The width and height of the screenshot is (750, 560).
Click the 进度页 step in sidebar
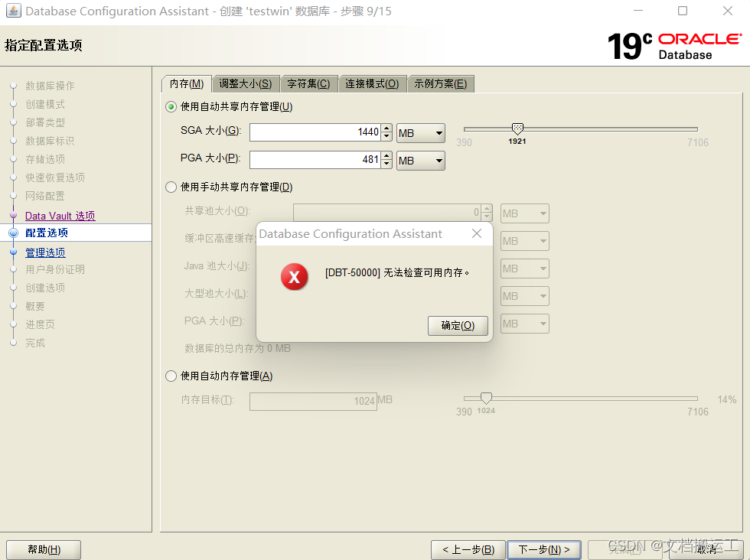pyautogui.click(x=40, y=324)
